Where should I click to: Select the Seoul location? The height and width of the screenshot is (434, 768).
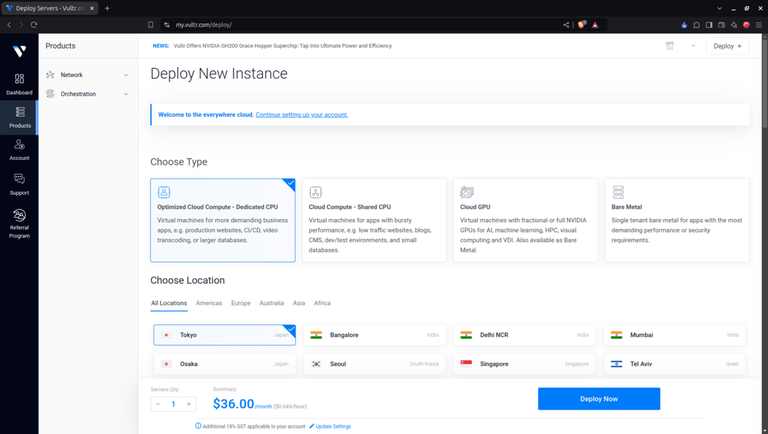click(x=375, y=364)
